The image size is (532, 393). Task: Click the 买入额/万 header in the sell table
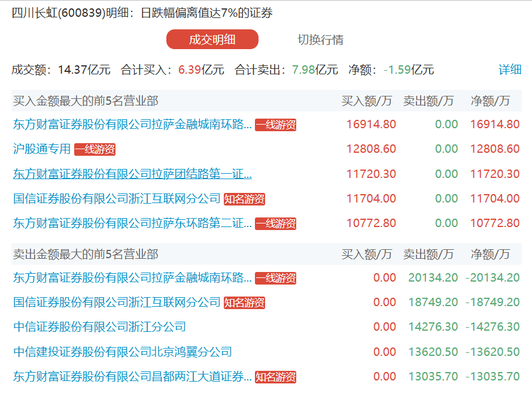pos(367,254)
